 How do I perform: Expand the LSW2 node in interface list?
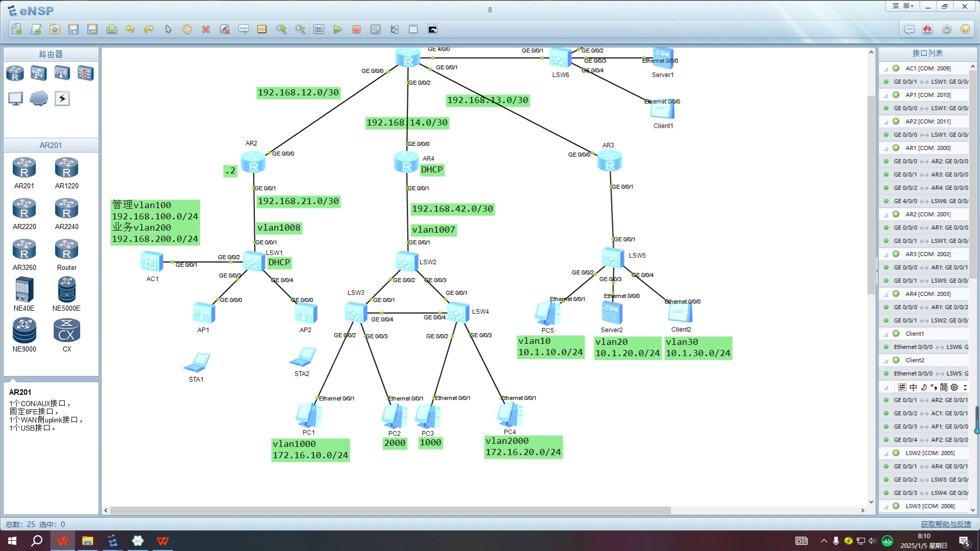(887, 452)
